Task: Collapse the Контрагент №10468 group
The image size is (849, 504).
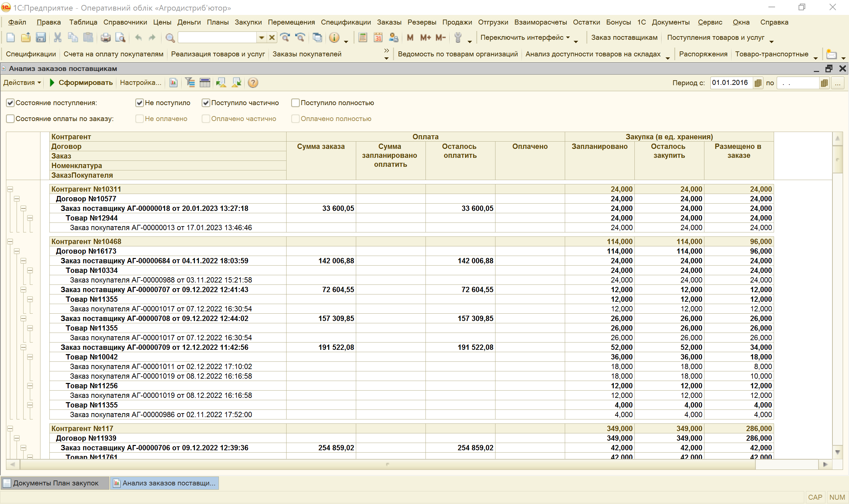Action: coord(10,242)
